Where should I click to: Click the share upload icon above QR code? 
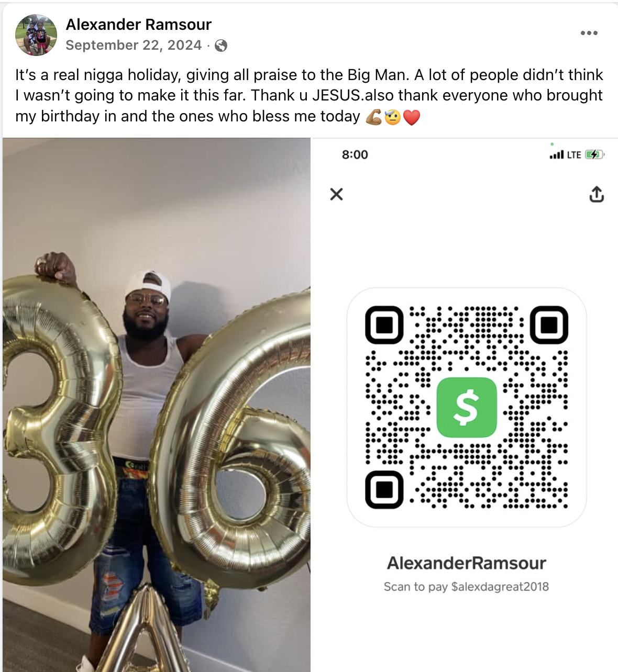[597, 194]
